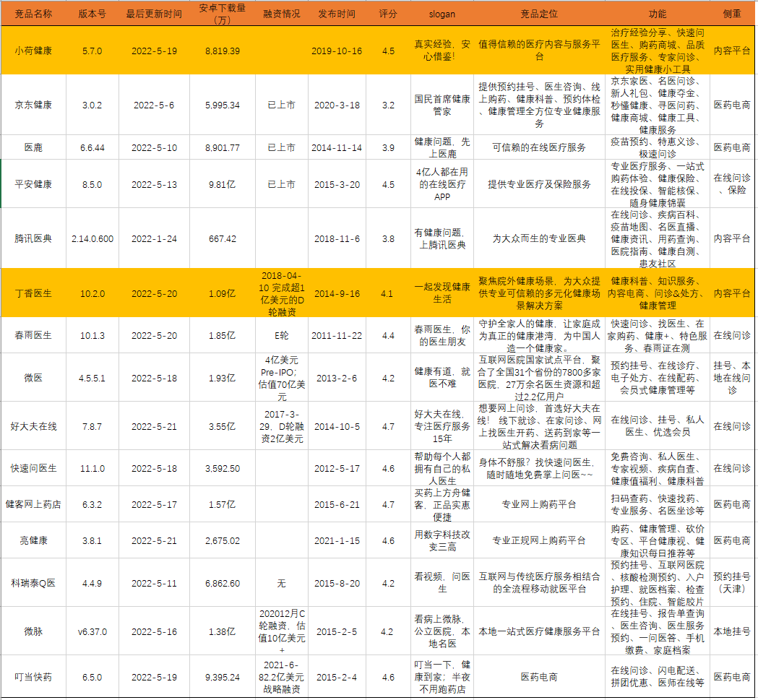Select the 侧重 column header
The height and width of the screenshot is (700, 758).
pyautogui.click(x=731, y=14)
